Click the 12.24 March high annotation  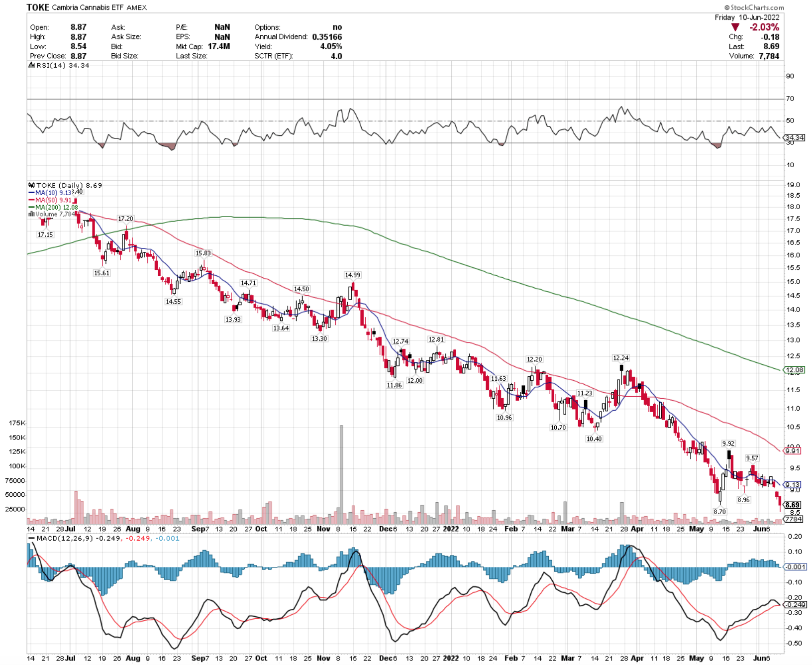tap(620, 358)
